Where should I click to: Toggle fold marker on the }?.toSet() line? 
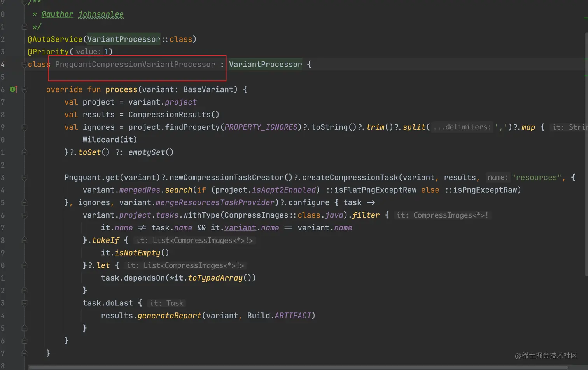(24, 152)
